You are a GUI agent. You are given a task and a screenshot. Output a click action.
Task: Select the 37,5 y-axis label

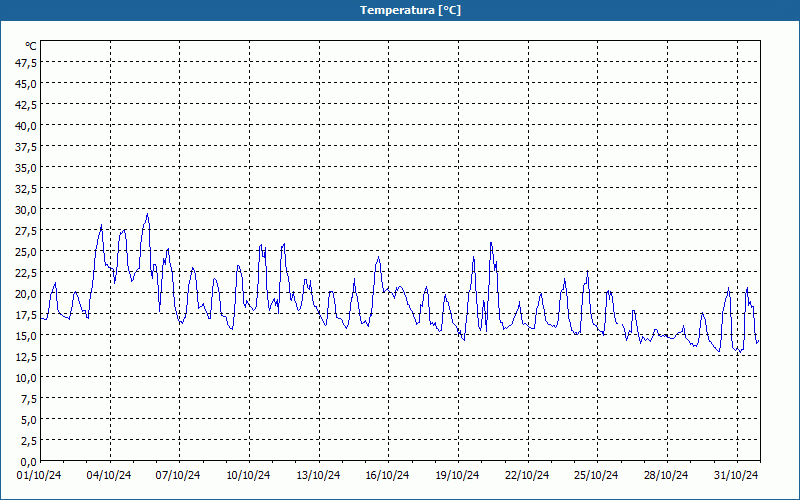pyautogui.click(x=27, y=147)
